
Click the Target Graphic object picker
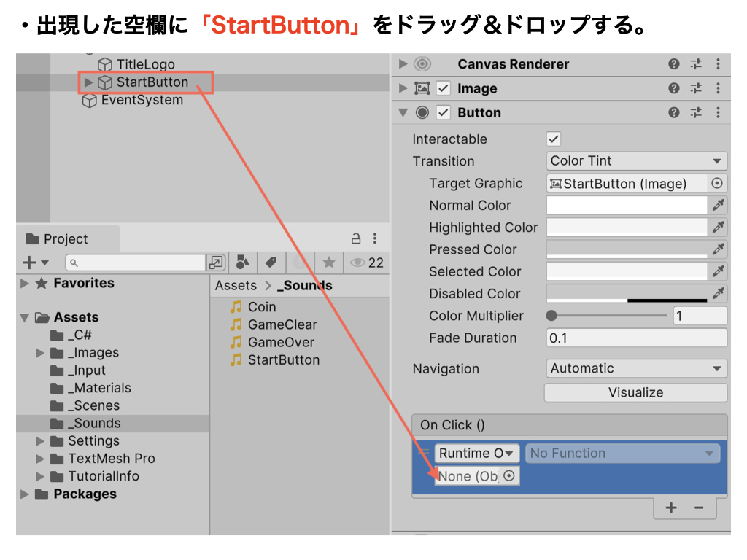click(717, 184)
